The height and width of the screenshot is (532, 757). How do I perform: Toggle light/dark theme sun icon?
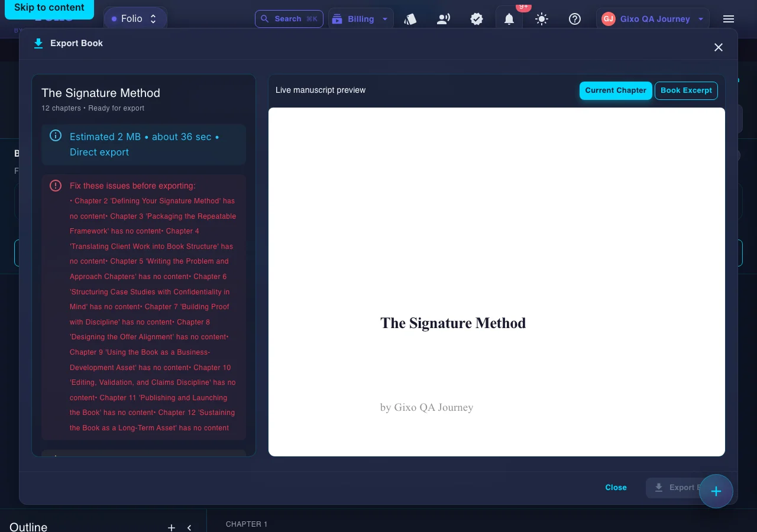click(542, 19)
